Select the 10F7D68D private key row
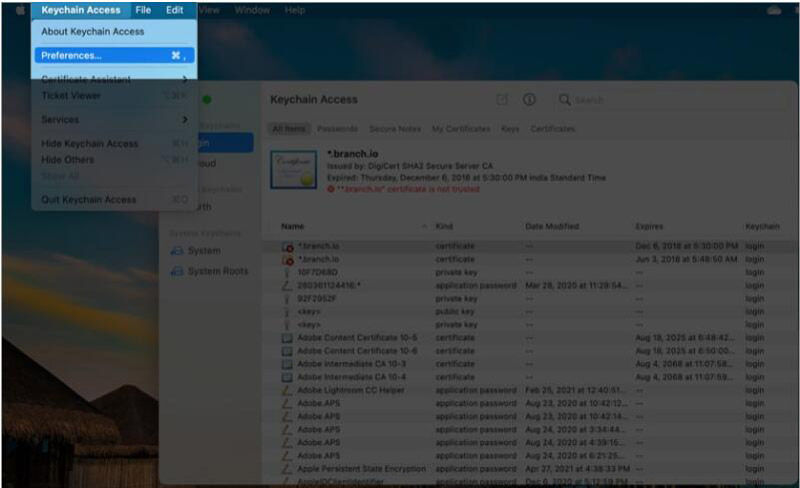This screenshot has width=800, height=488. [529, 273]
